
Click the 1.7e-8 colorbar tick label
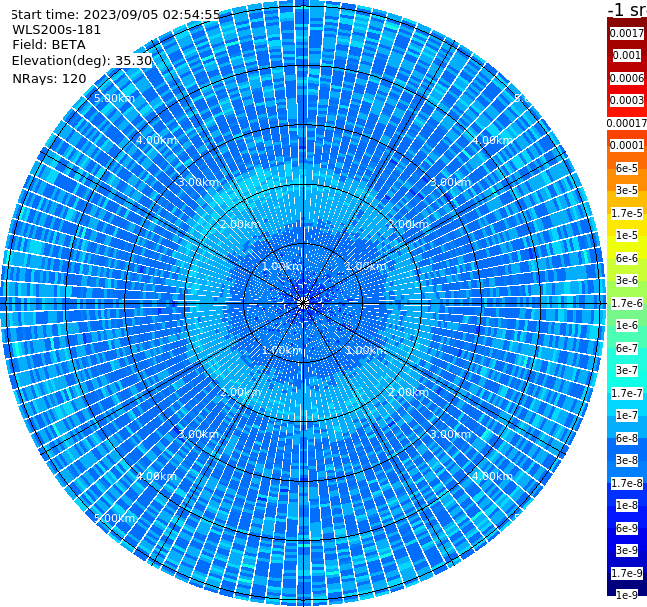click(627, 483)
